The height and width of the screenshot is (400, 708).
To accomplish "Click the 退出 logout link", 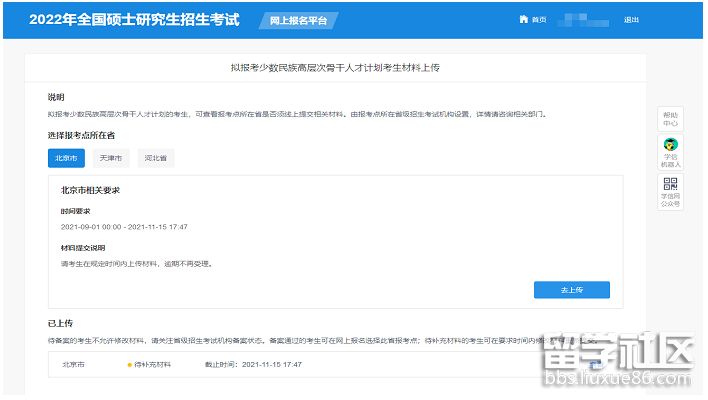I will tap(631, 20).
